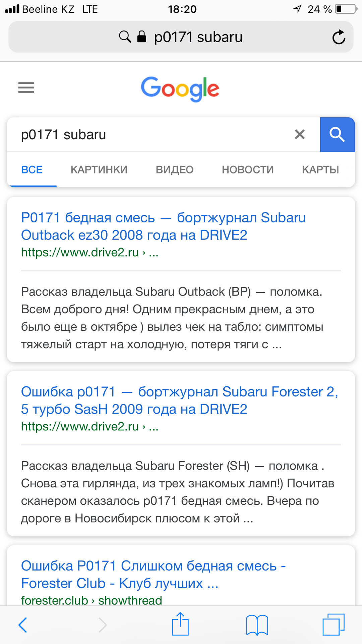Open the Forester Club P0171 result
Viewport: 362px width, 644px height.
pos(153,575)
